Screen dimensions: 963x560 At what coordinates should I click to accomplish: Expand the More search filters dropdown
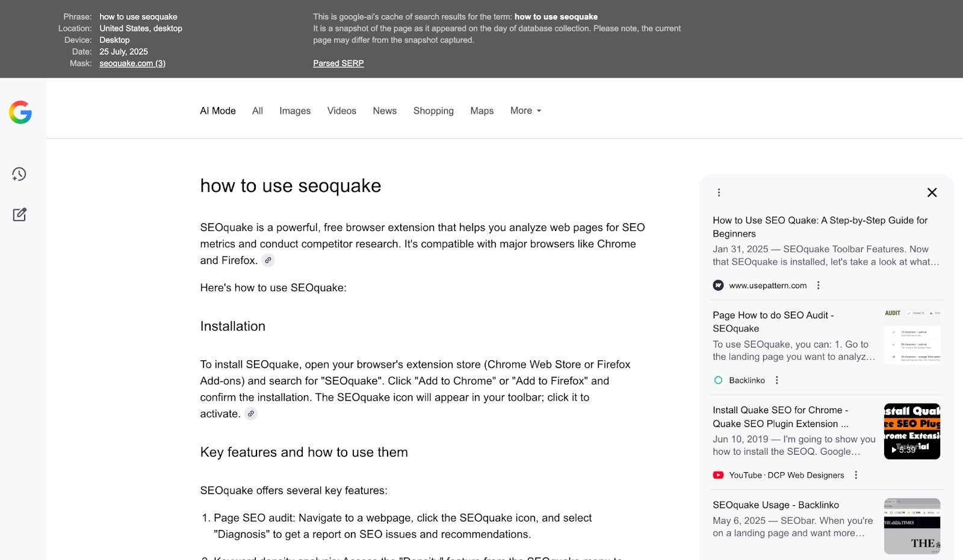(x=525, y=111)
